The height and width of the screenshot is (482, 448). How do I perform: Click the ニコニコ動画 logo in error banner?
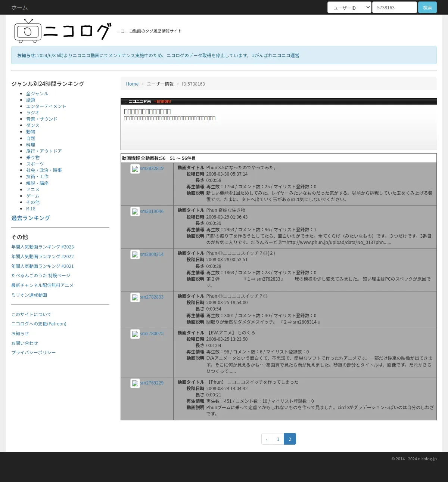tap(137, 101)
